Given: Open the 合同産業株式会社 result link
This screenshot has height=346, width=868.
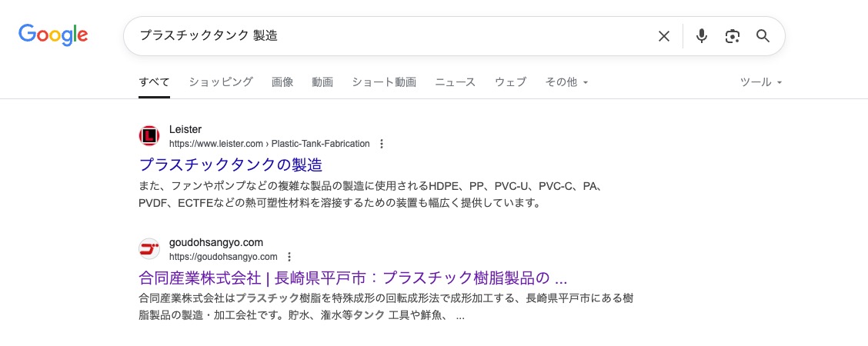Looking at the screenshot, I should (x=352, y=277).
